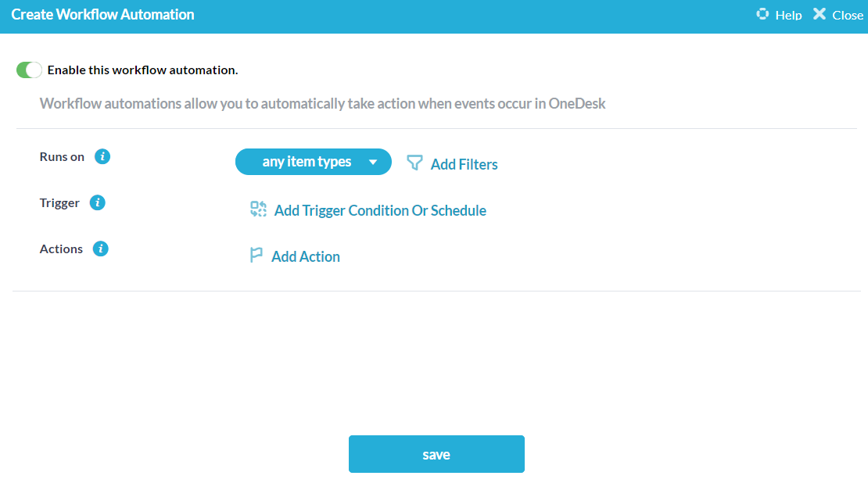Click the info icon beside Trigger

(x=98, y=202)
